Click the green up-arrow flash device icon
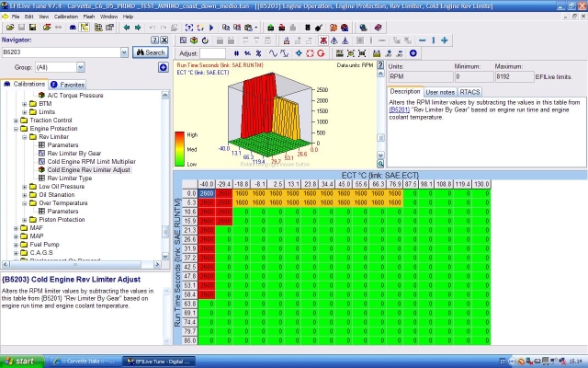The image size is (588, 368). click(270, 28)
